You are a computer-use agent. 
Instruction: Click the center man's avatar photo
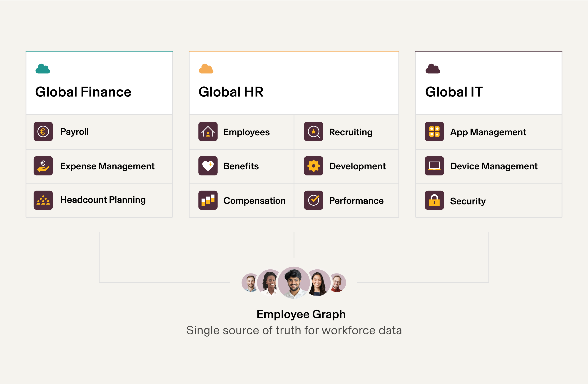(294, 282)
